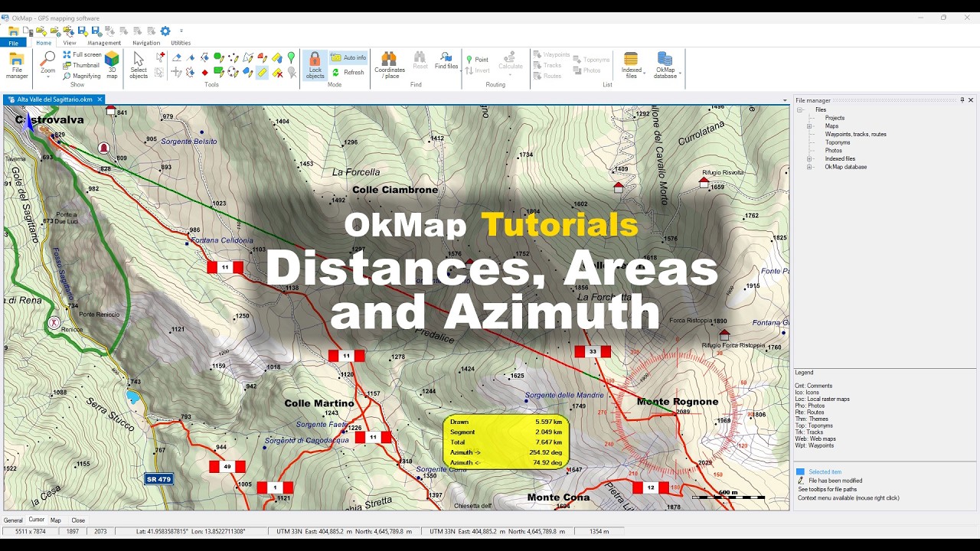
Task: Click the 5511 x 7874 status value
Action: point(31,531)
